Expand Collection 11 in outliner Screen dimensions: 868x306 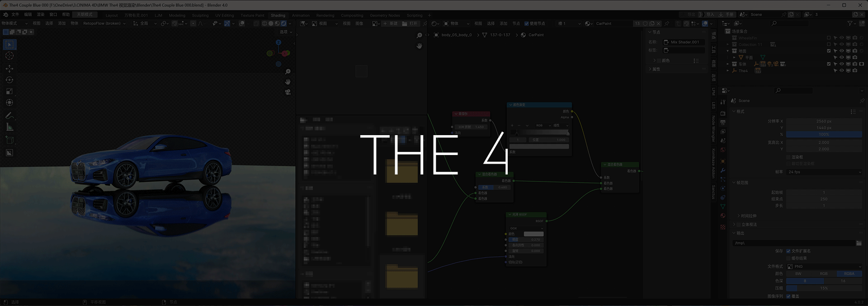(728, 45)
